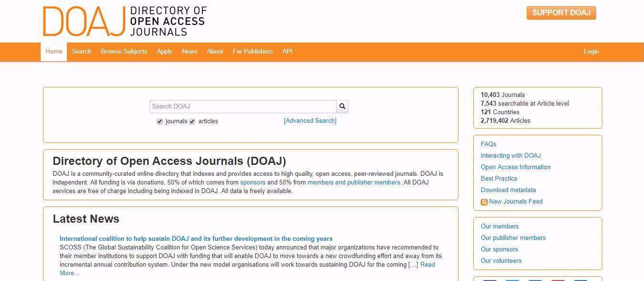Open Our publisher members link
The height and width of the screenshot is (281, 644).
click(513, 238)
